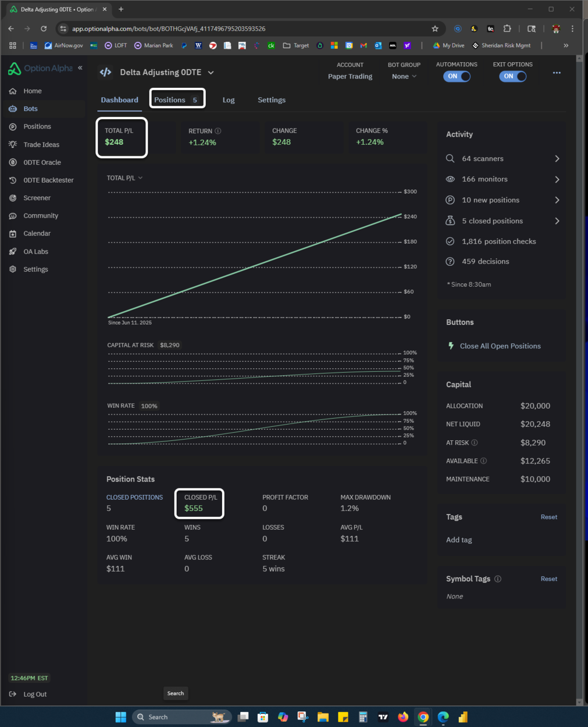The height and width of the screenshot is (727, 588).
Task: Click the lightning bolt before Close All Open Positions
Action: [x=451, y=345]
